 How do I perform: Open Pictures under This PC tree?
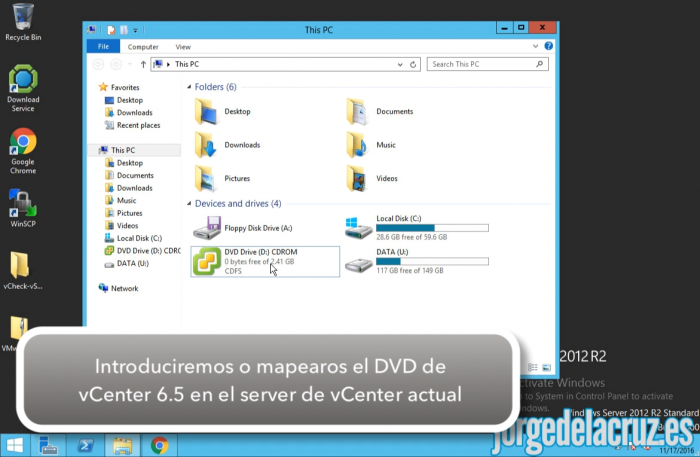coord(129,213)
